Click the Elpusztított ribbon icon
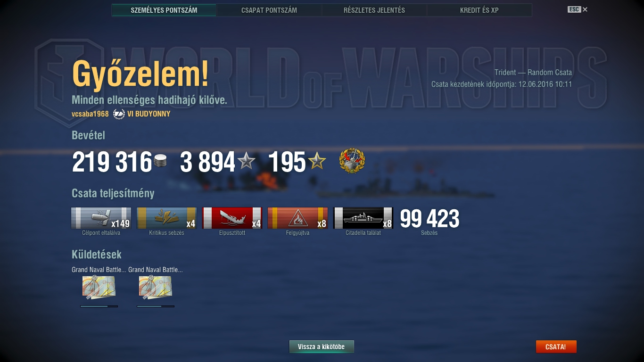 (x=232, y=218)
